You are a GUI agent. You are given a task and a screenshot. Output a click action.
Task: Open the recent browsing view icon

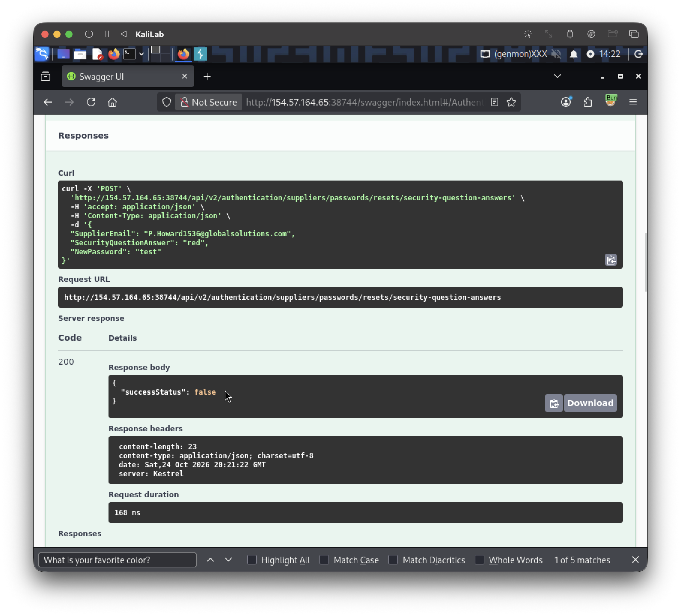pyautogui.click(x=46, y=76)
